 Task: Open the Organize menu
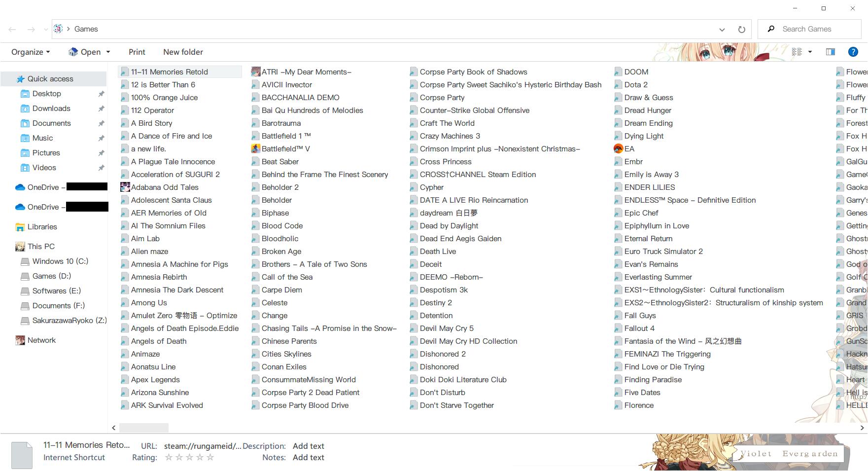[31, 52]
